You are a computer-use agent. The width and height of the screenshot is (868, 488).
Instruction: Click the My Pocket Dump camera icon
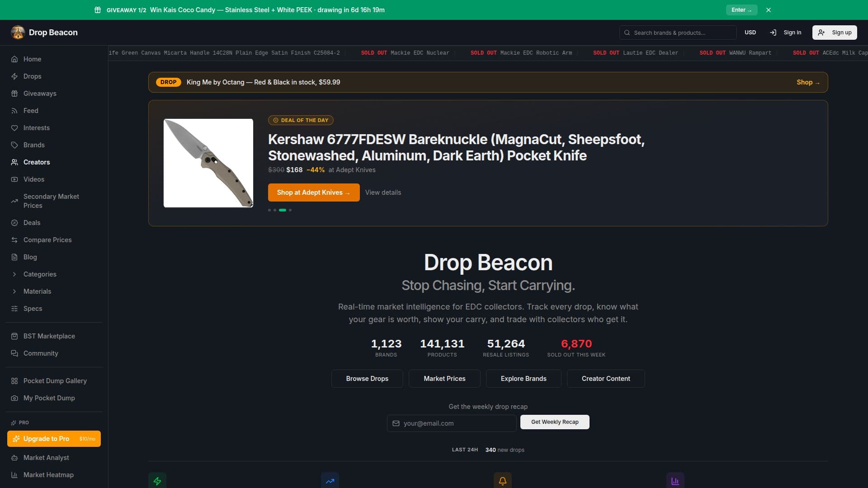click(14, 398)
